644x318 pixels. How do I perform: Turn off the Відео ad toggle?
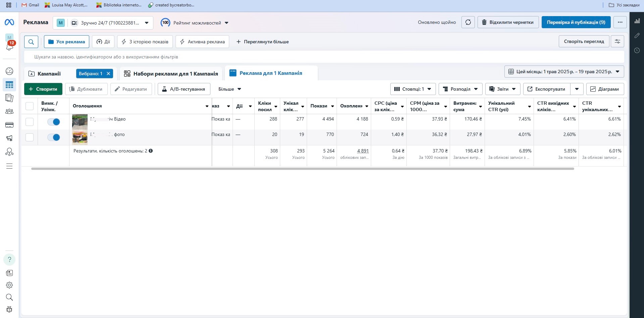tap(54, 122)
